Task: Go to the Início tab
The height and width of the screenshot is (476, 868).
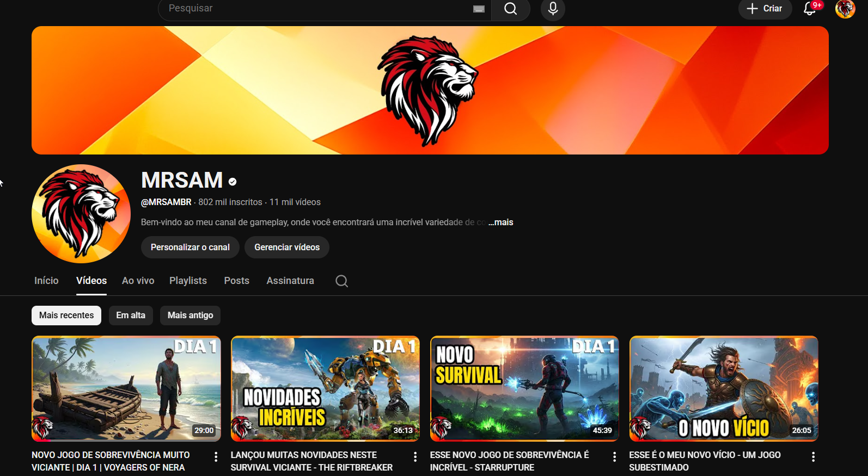Action: (46, 281)
